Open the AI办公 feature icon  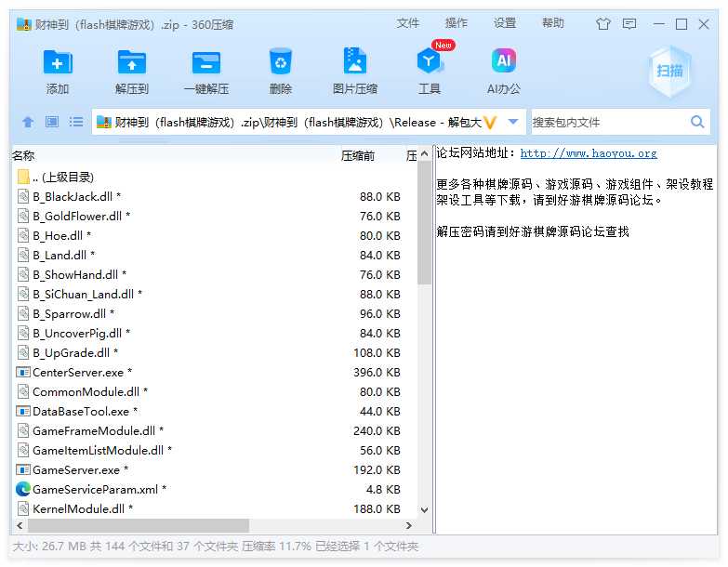504,60
